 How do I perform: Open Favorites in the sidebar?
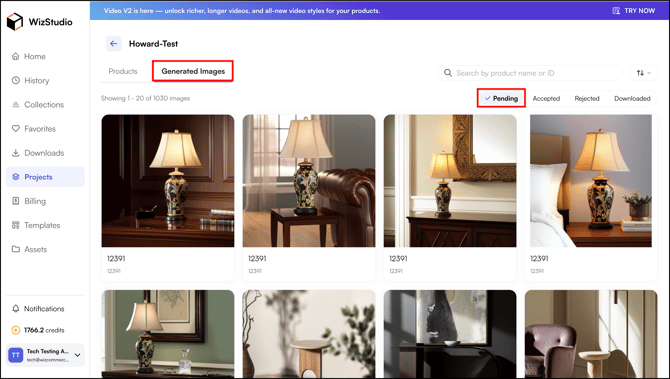45,129
